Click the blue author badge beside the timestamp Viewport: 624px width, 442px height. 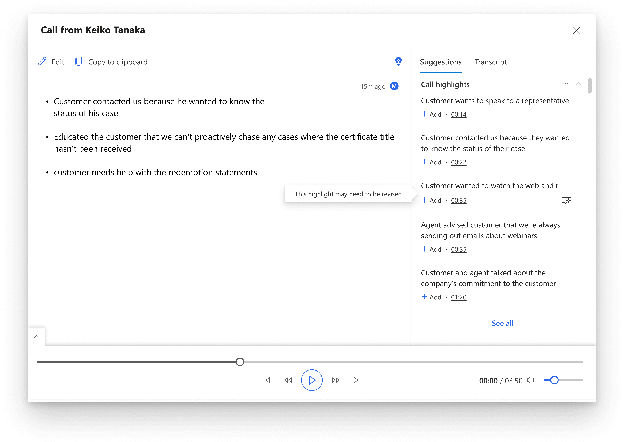(394, 86)
